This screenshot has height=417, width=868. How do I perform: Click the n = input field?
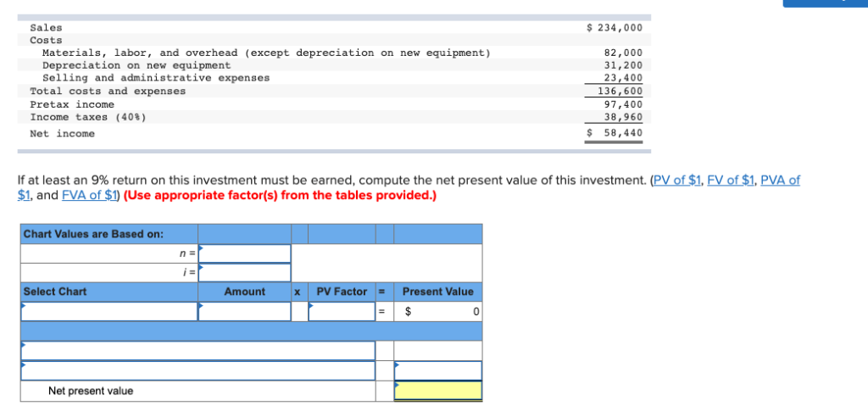pyautogui.click(x=245, y=253)
